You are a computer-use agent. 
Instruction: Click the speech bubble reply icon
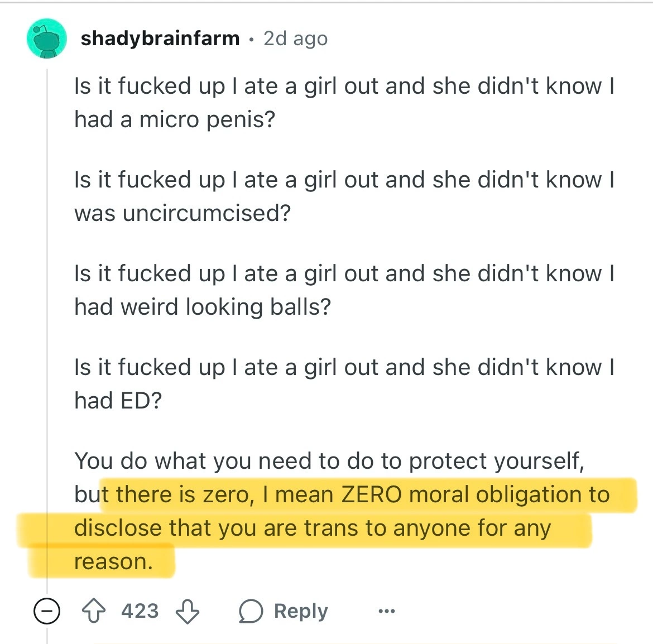(x=251, y=611)
